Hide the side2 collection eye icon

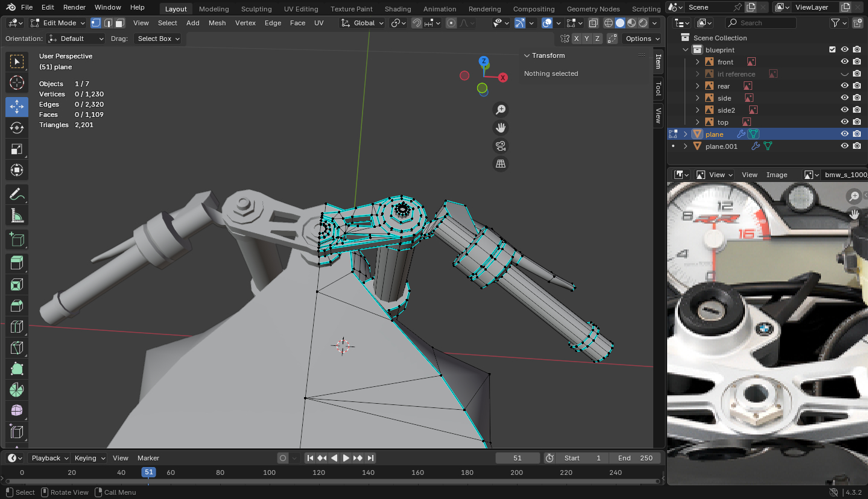pyautogui.click(x=844, y=110)
